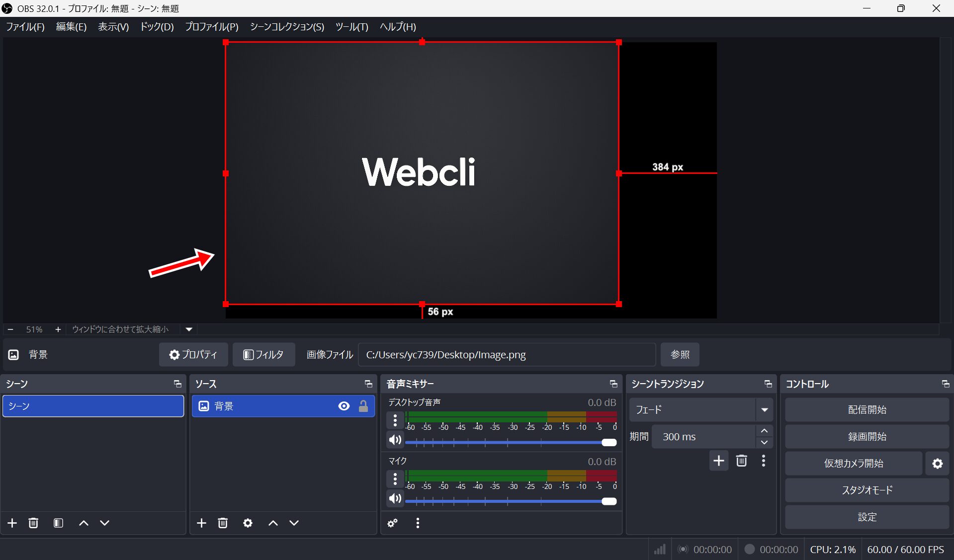Hide the 背景 source using eye icon
This screenshot has height=560, width=954.
point(344,406)
